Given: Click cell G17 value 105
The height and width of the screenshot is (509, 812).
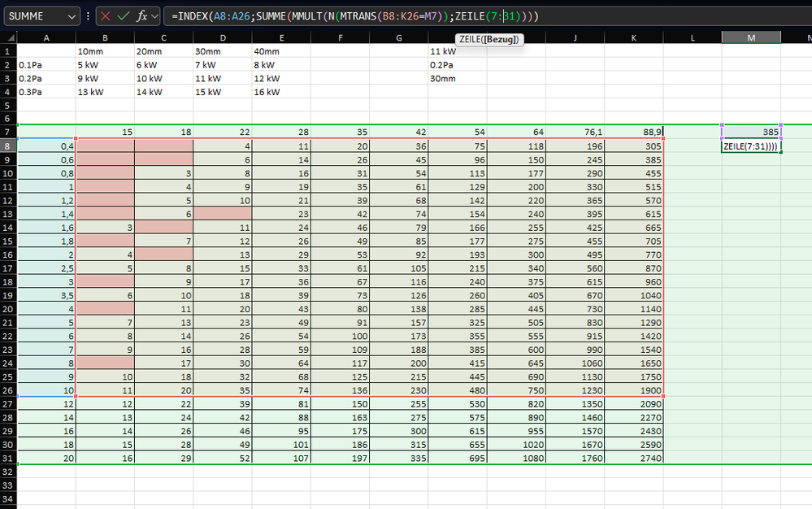Looking at the screenshot, I should click(399, 268).
